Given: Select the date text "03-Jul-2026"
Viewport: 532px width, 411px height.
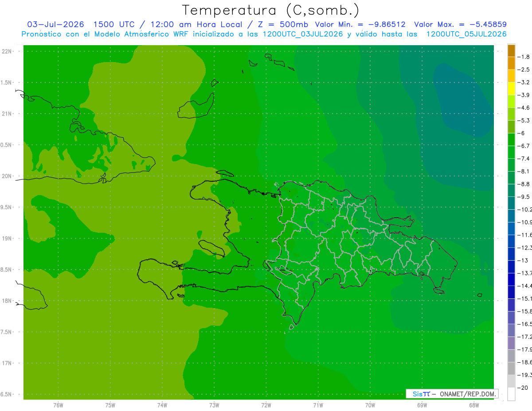Looking at the screenshot, I should point(56,24).
